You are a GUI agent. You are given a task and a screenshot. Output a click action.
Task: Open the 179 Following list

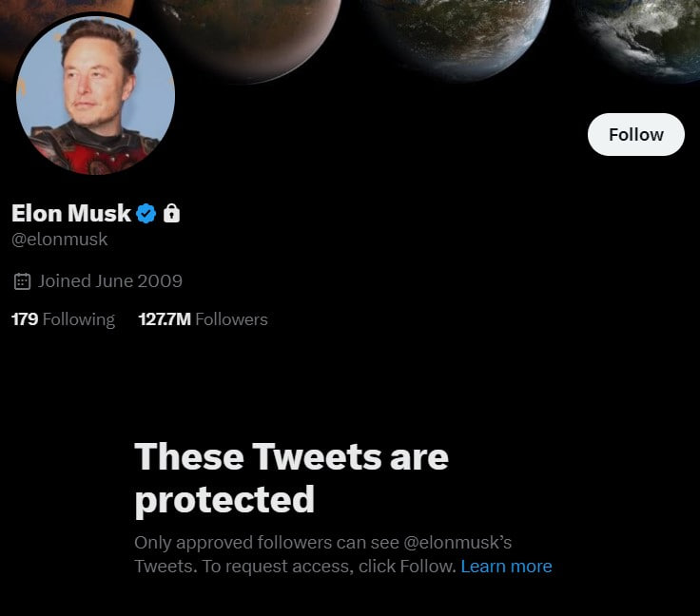63,319
